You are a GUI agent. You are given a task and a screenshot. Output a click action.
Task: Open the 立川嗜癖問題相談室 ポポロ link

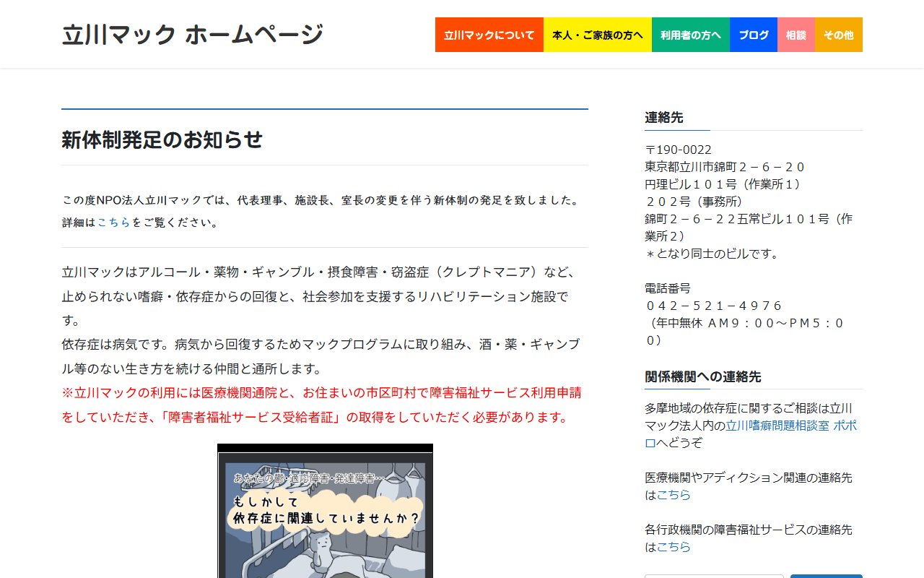pos(751,434)
